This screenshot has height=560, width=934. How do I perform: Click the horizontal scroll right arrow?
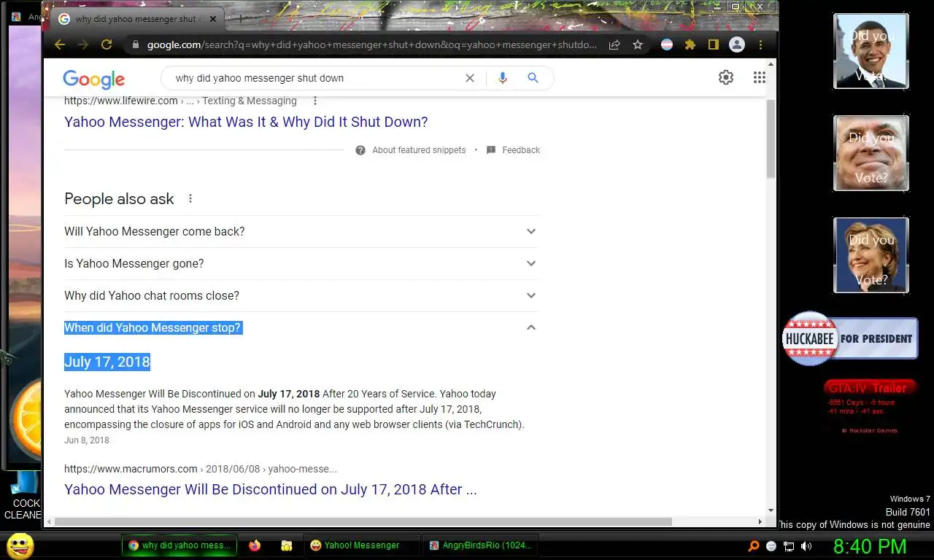[760, 521]
